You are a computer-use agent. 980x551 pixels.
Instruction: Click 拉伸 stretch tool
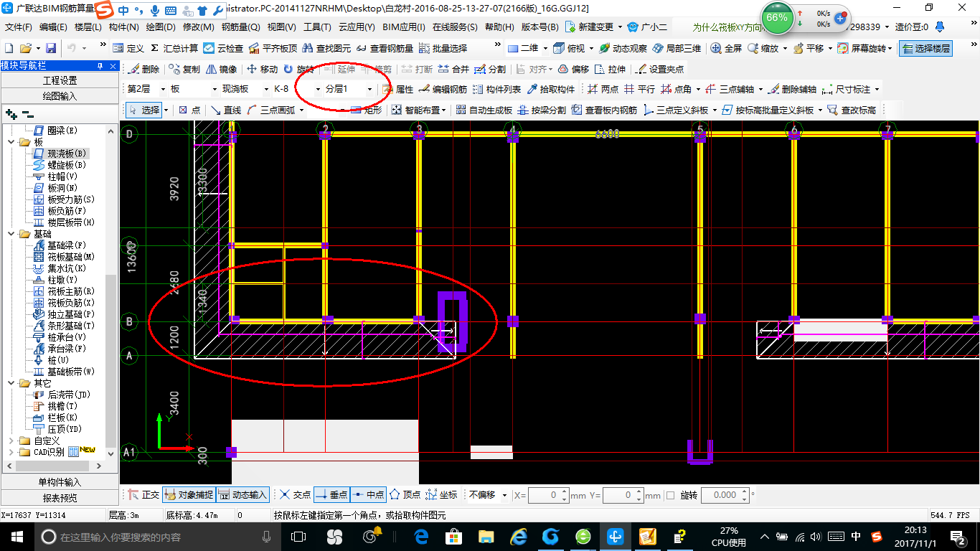611,69
